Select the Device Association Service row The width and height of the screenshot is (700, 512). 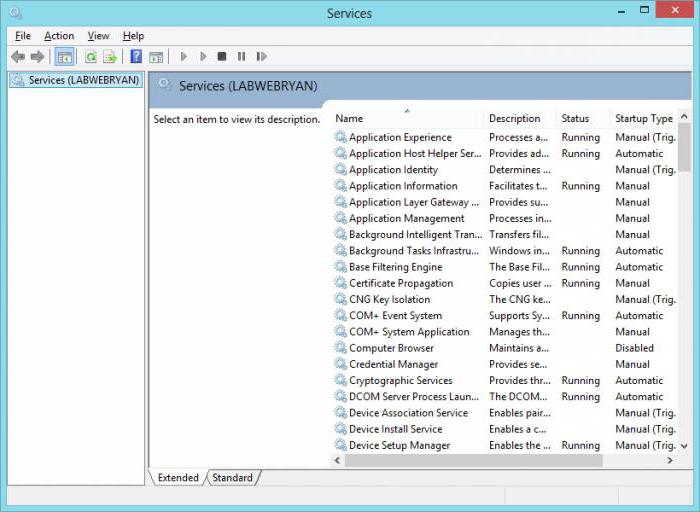505,413
